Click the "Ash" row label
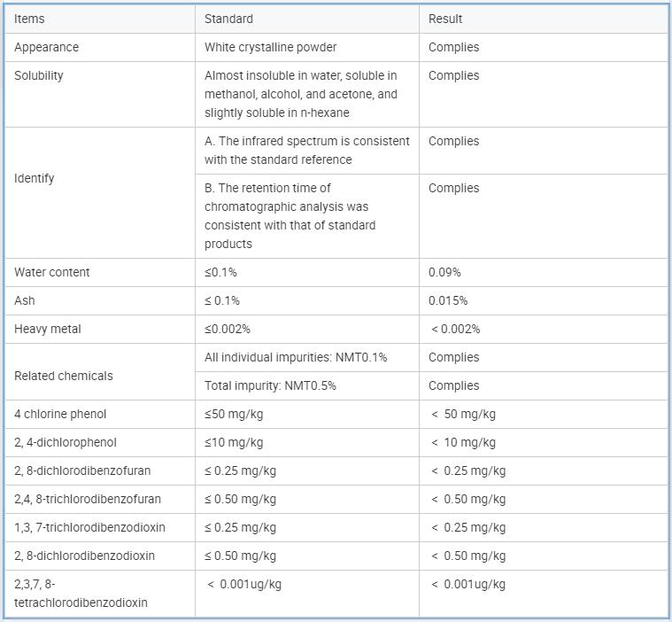The image size is (672, 622). click(x=25, y=300)
